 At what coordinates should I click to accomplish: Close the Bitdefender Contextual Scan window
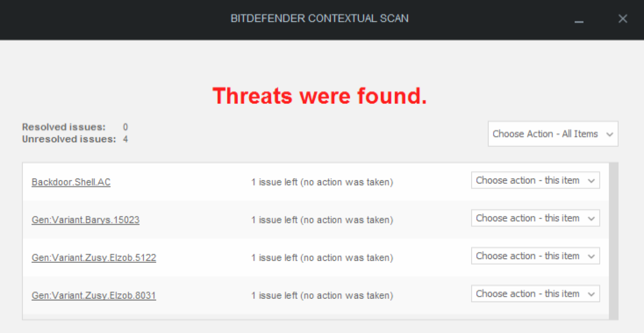tap(623, 19)
